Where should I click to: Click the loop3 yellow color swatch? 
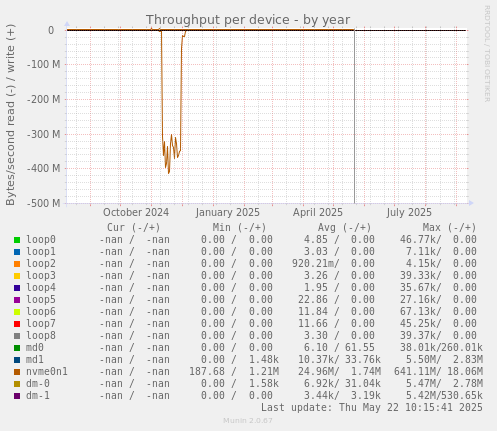pyautogui.click(x=17, y=276)
